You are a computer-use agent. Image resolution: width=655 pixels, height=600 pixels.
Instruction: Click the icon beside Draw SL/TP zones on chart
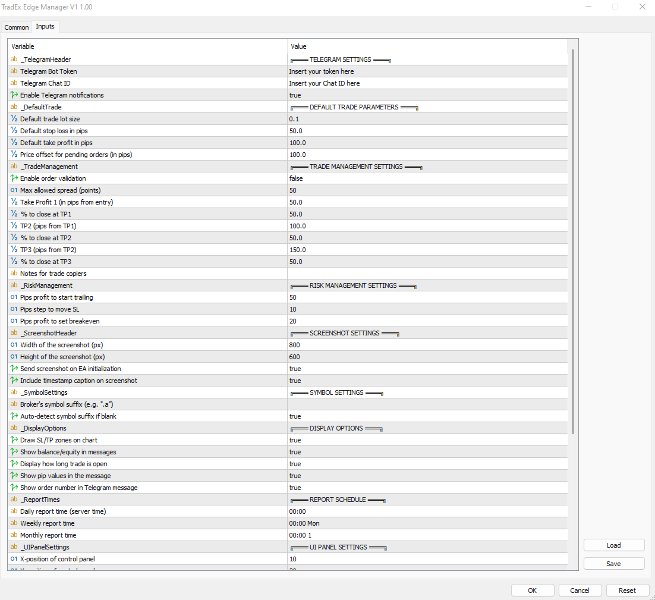[x=14, y=440]
